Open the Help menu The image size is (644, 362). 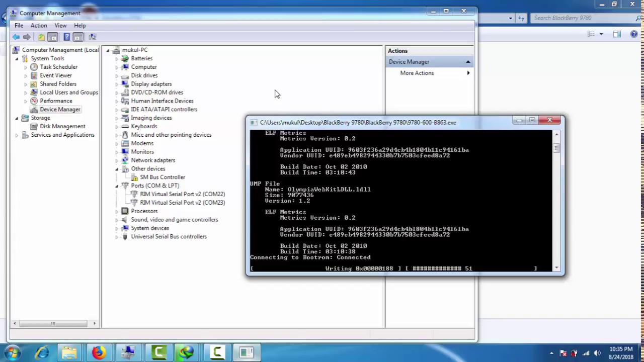80,25
